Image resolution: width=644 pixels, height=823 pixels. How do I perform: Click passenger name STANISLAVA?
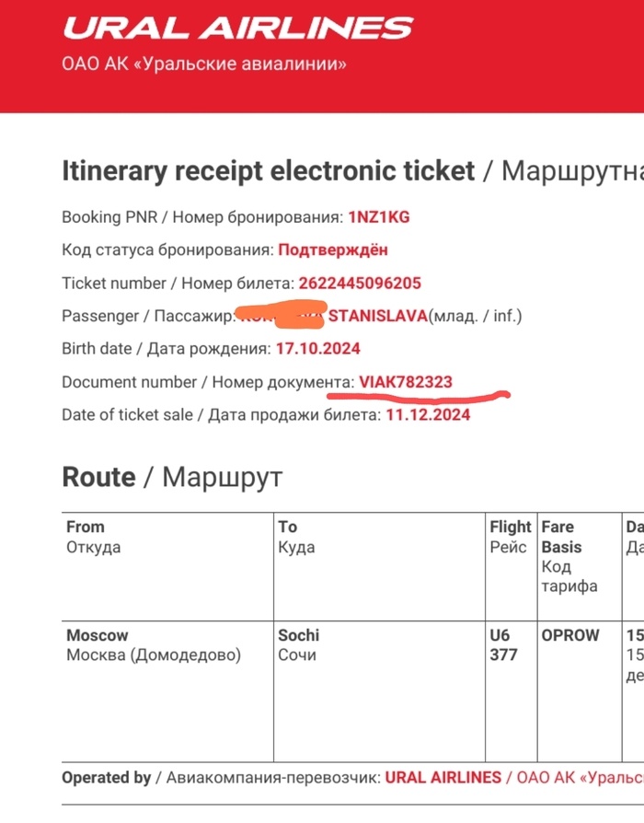tap(378, 316)
